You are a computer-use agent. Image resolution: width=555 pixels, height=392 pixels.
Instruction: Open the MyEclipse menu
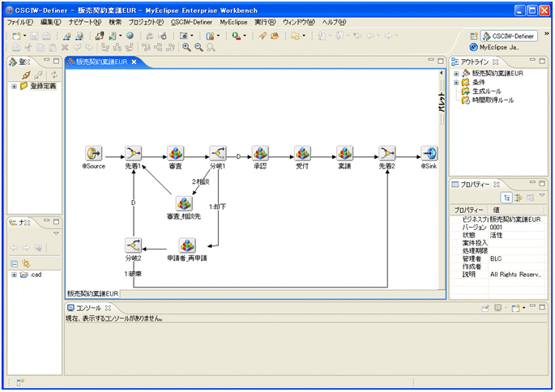(233, 22)
